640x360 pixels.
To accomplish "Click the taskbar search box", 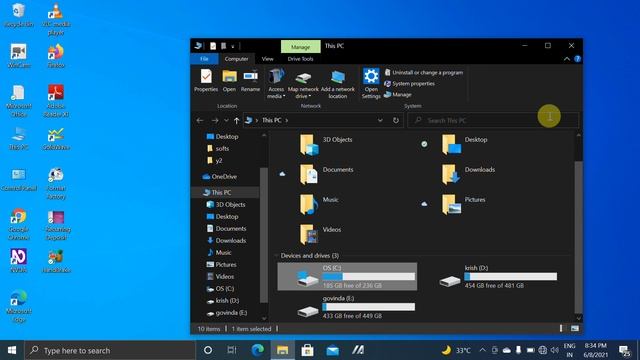I will [x=110, y=350].
